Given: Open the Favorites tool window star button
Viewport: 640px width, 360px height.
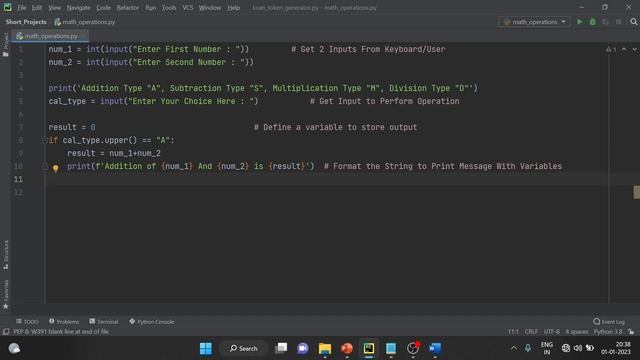Looking at the screenshot, I should pos(6,294).
